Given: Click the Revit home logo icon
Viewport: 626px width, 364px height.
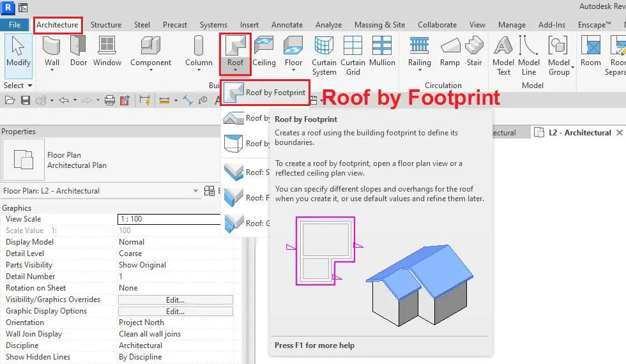Looking at the screenshot, I should coord(8,7).
